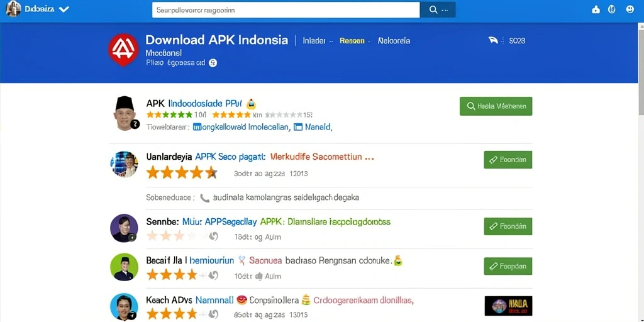This screenshot has width=644, height=322.
Task: Open the smiley face icon in top bar
Action: (630, 9)
